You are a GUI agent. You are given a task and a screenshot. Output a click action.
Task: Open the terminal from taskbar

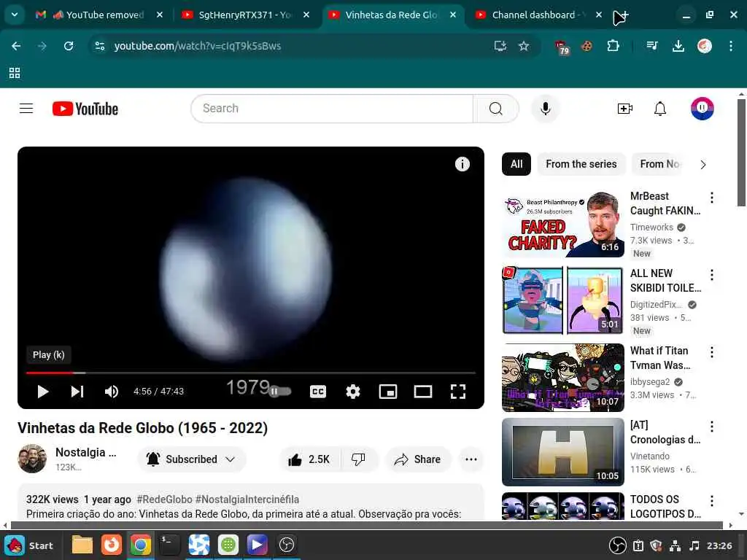tap(169, 545)
